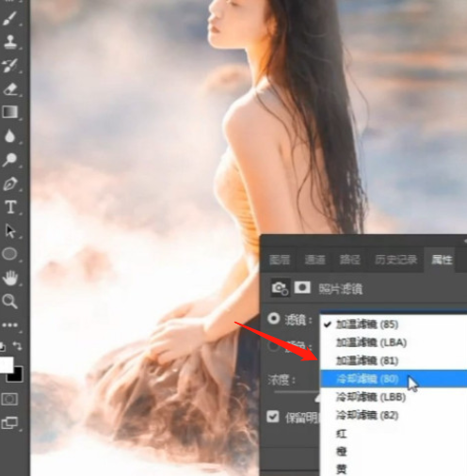Select the 滤镜 radio button

[x=273, y=319]
